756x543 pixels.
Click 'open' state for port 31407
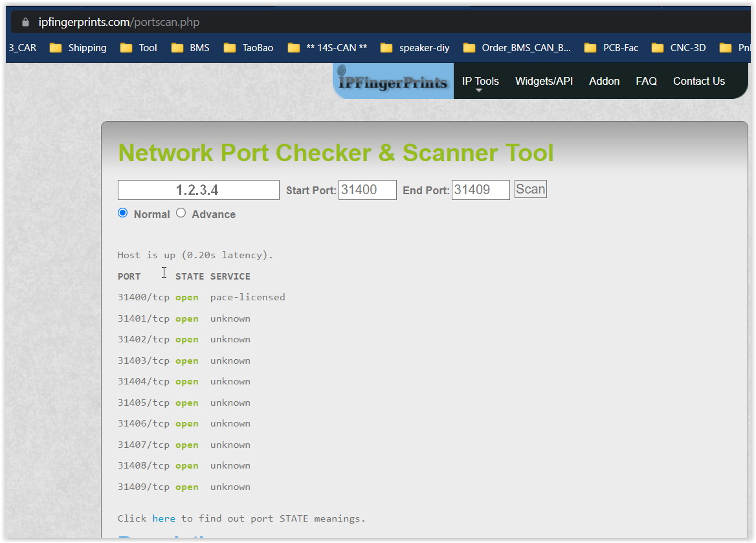click(x=187, y=445)
